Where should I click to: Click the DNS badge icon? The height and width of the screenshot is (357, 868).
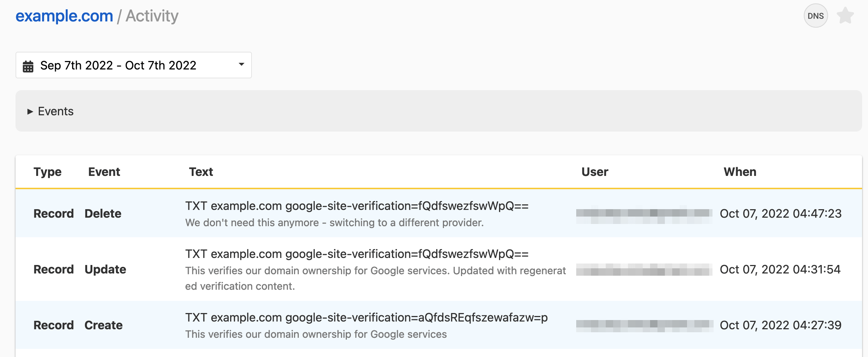[816, 16]
